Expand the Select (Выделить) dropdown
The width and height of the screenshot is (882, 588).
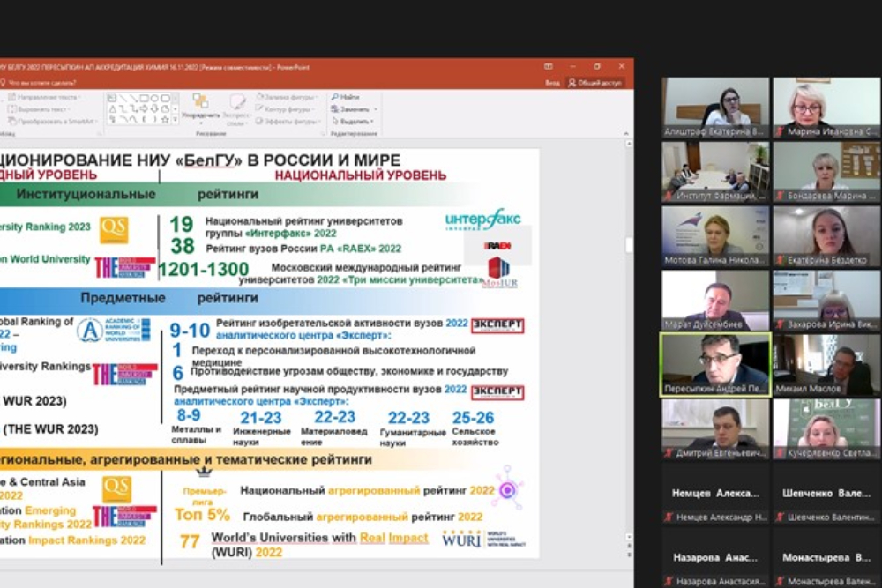[374, 122]
